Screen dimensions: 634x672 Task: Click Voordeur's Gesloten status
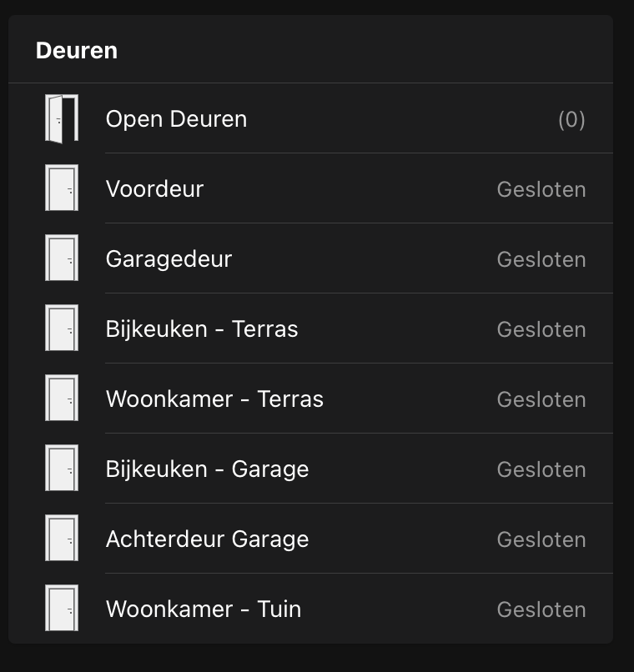click(x=541, y=190)
